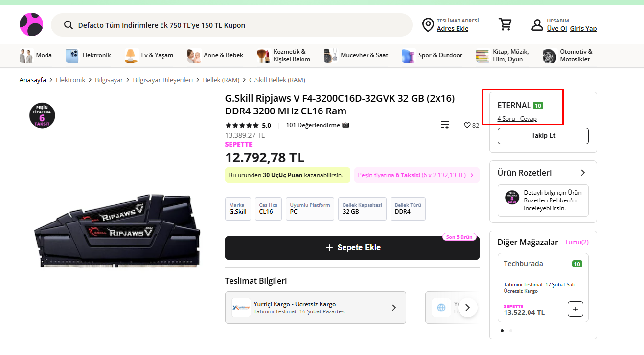The width and height of the screenshot is (644, 355).
Task: Click the Üye Ol link
Action: [556, 29]
